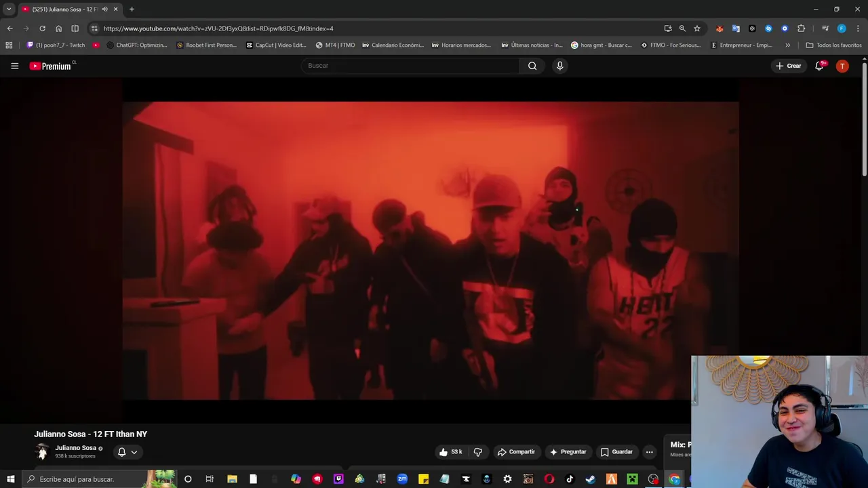Open the Windows Start menu
This screenshot has height=488, width=868.
click(x=10, y=479)
